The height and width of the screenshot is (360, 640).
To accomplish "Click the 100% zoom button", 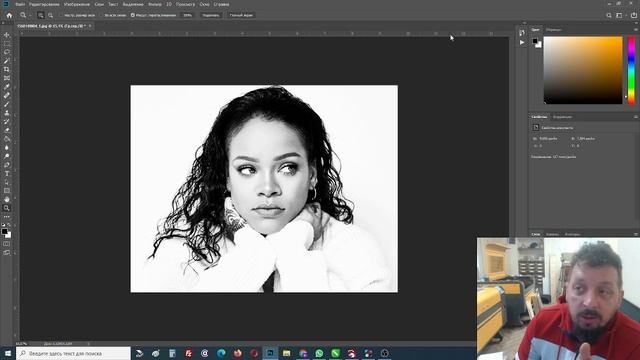I will coord(187,16).
